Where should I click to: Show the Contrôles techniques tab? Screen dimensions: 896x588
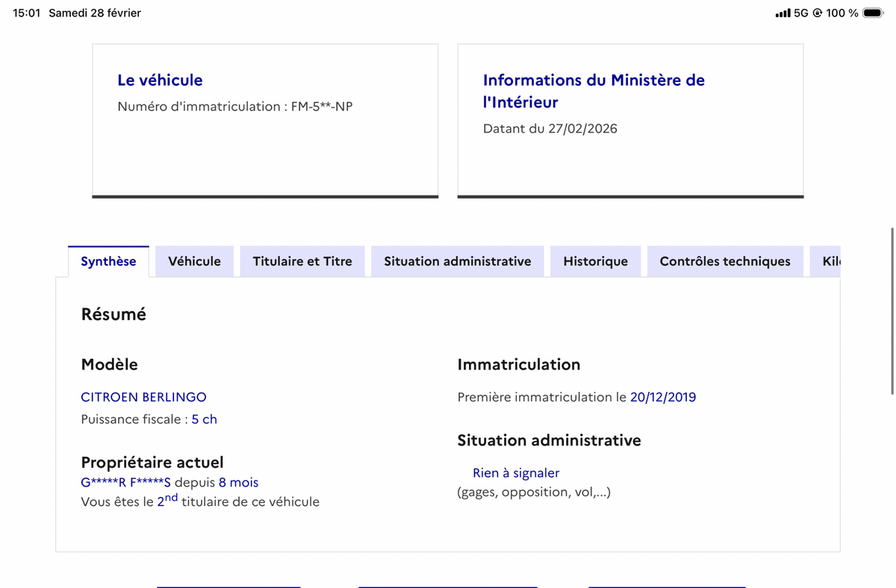pos(725,261)
